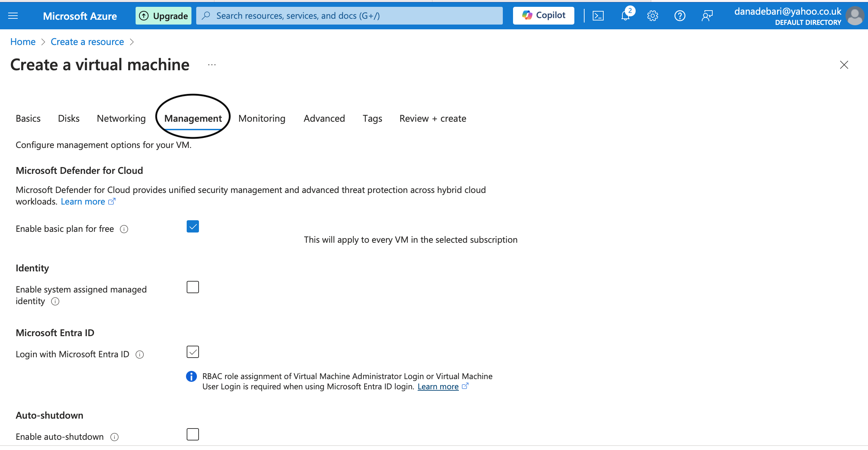The image size is (868, 450).
Task: Click the Copilot button
Action: pyautogui.click(x=543, y=16)
